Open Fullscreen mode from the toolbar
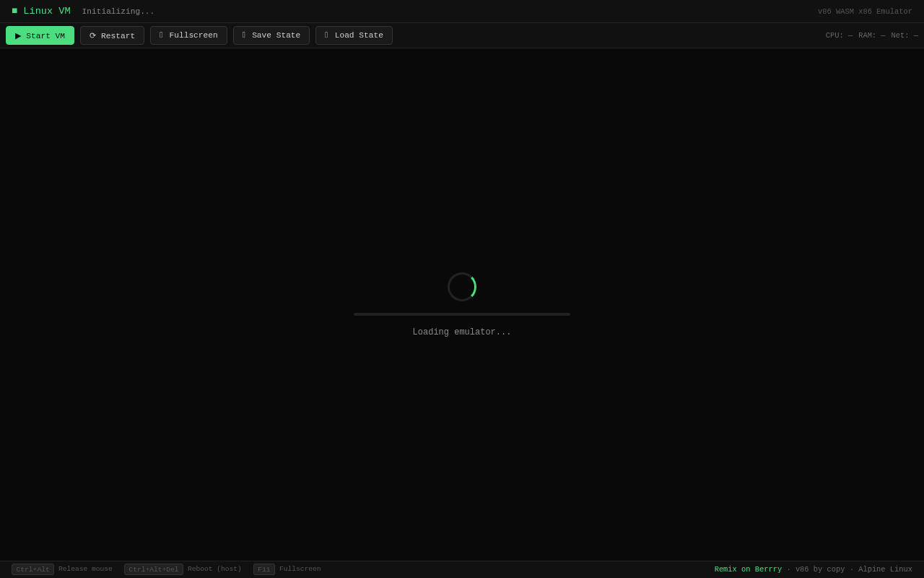924x578 pixels. [x=188, y=35]
